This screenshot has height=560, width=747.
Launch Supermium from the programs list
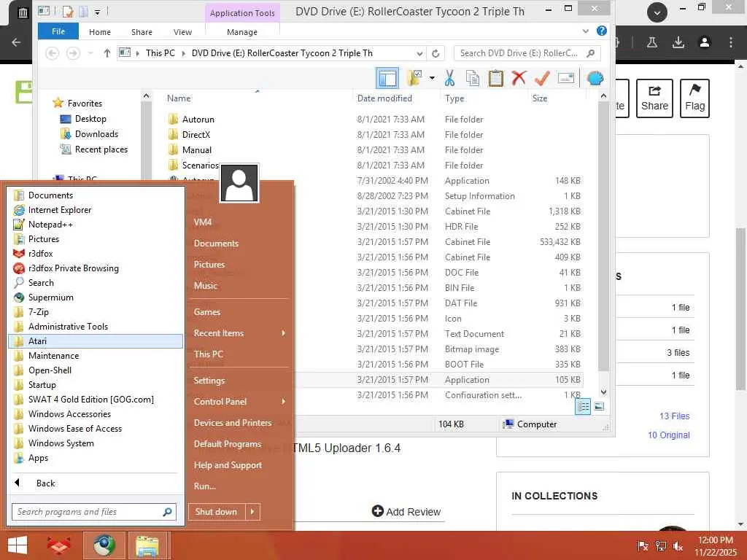(x=50, y=297)
